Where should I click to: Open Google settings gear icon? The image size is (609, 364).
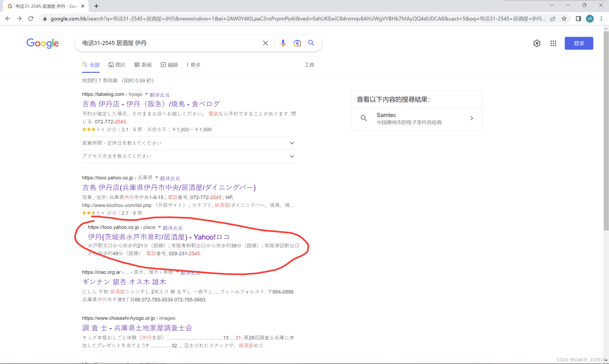537,43
